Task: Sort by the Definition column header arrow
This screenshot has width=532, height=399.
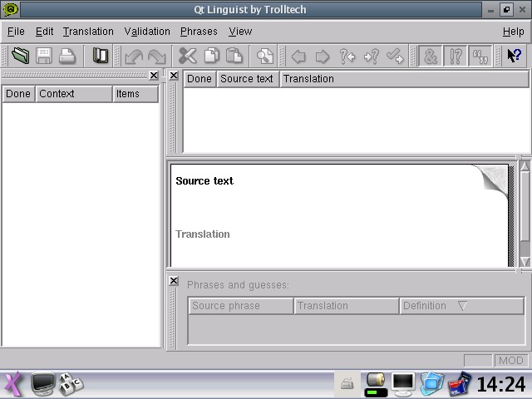Action: (463, 306)
